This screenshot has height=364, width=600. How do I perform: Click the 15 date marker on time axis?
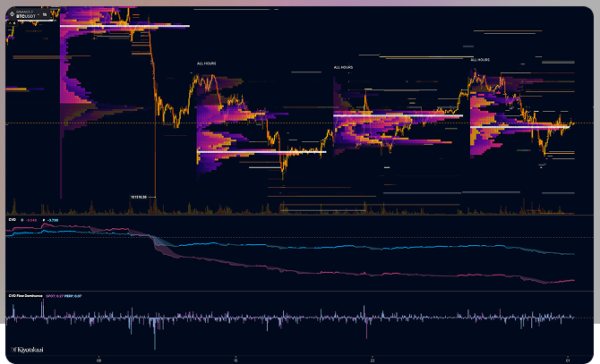pyautogui.click(x=235, y=358)
